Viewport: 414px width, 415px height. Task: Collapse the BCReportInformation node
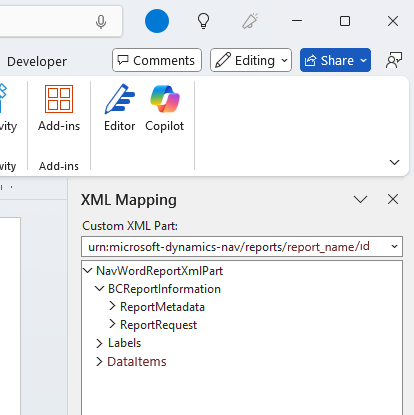point(100,288)
